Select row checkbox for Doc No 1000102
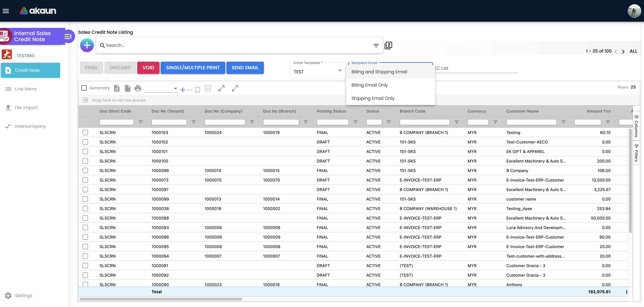Screen dimensions: 644x307 pos(85,142)
